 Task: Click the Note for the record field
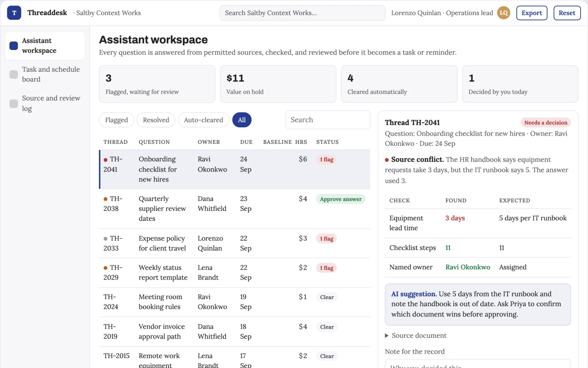pos(478,364)
